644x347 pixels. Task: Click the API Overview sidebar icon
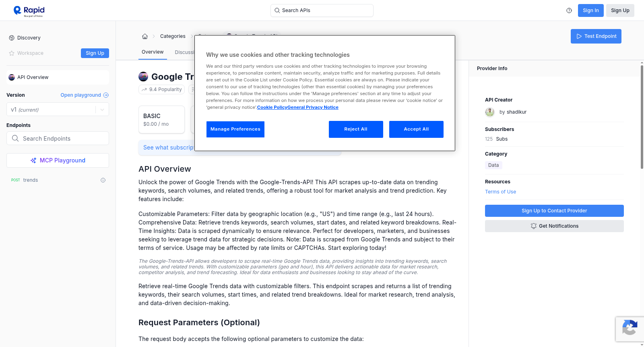(x=12, y=77)
